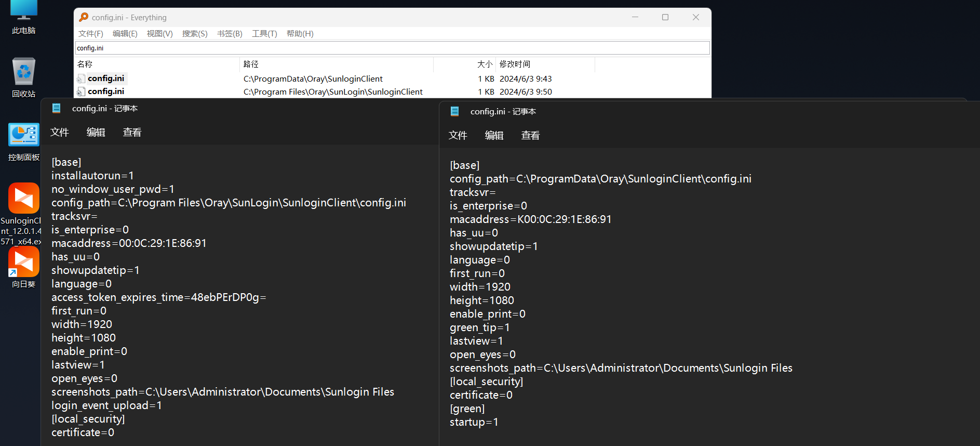Click the [green] section line in right Notepad
This screenshot has height=446, width=980.
coord(467,409)
